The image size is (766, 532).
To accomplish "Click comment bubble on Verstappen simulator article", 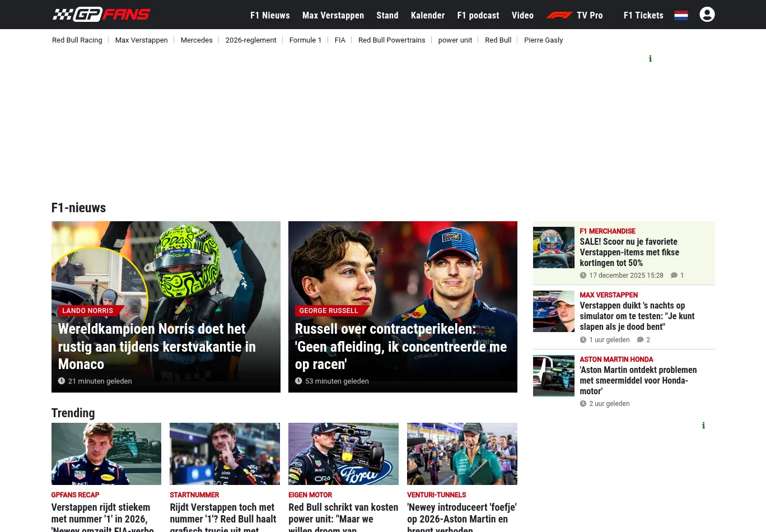I will pyautogui.click(x=640, y=340).
